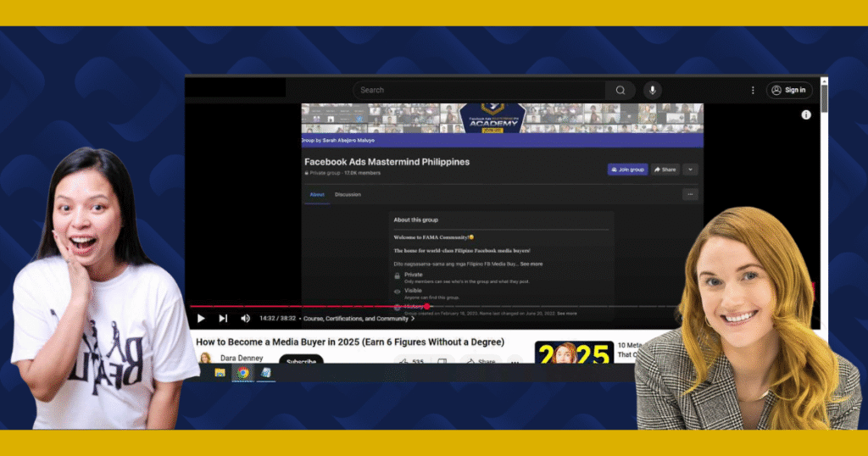Click the red video progress bar scrubber
This screenshot has height=456, width=868.
click(x=427, y=306)
